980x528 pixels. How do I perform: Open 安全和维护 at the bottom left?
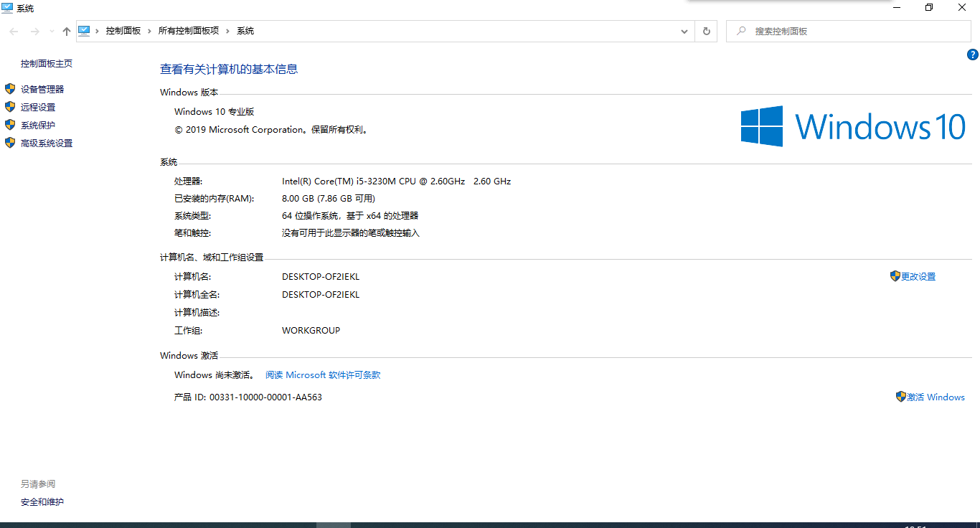tap(42, 501)
